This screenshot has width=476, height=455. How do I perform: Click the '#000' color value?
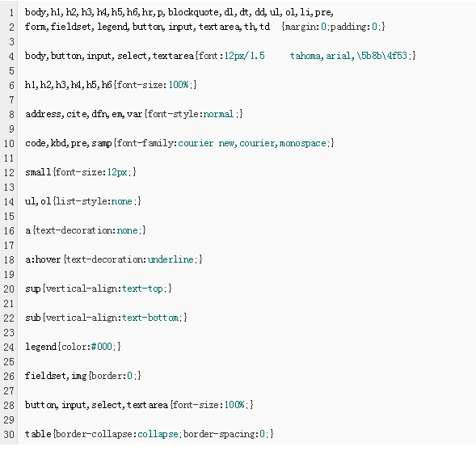pos(102,347)
